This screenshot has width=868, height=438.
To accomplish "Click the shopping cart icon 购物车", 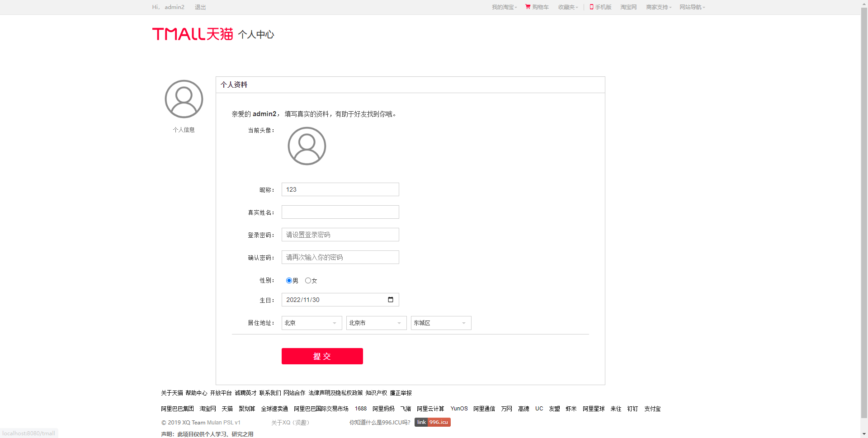I will [537, 7].
